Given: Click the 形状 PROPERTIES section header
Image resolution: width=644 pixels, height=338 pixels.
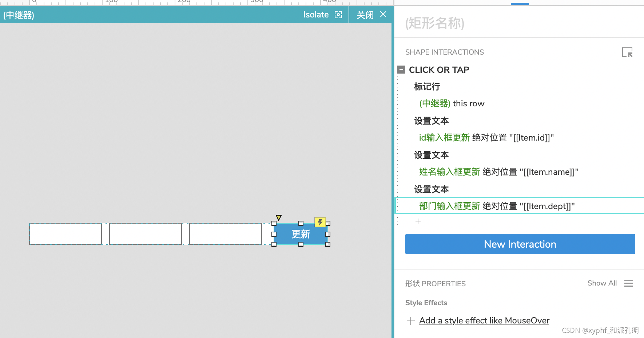Looking at the screenshot, I should tap(436, 284).
